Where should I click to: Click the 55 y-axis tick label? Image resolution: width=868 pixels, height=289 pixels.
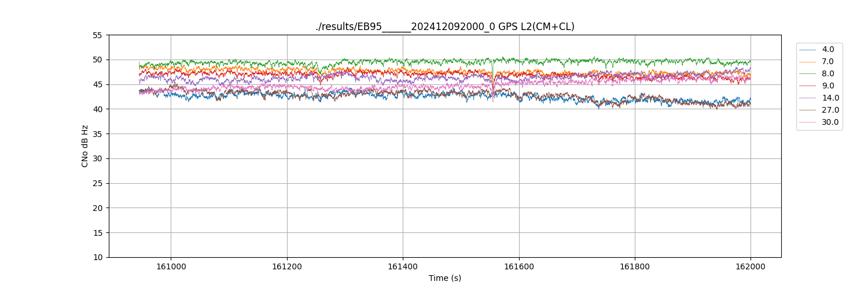pyautogui.click(x=97, y=35)
